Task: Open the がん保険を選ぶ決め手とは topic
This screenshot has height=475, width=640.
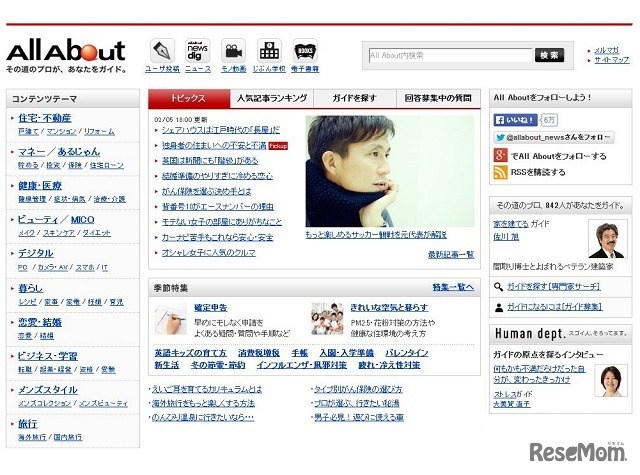Action: click(207, 191)
